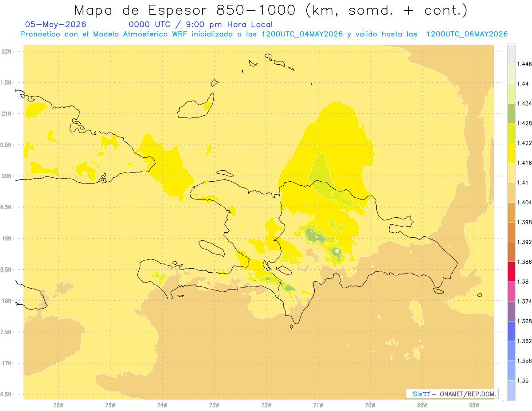Select the 1.41 legend value label
Screen dimensions: 532x411
(523, 182)
